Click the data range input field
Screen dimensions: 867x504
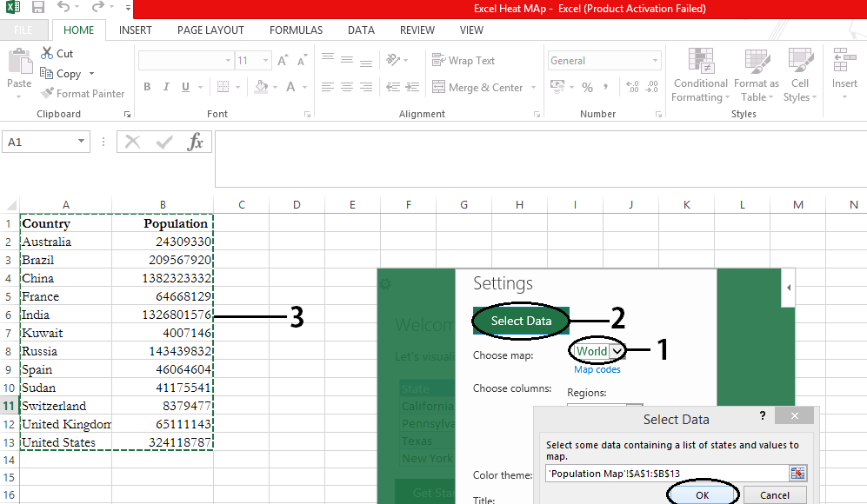click(666, 473)
